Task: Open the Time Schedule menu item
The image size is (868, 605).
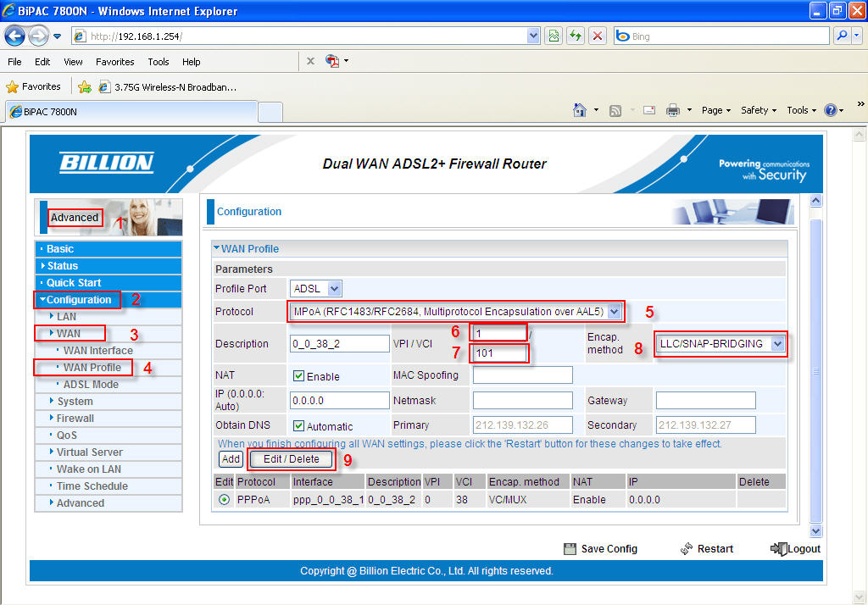Action: click(x=108, y=486)
